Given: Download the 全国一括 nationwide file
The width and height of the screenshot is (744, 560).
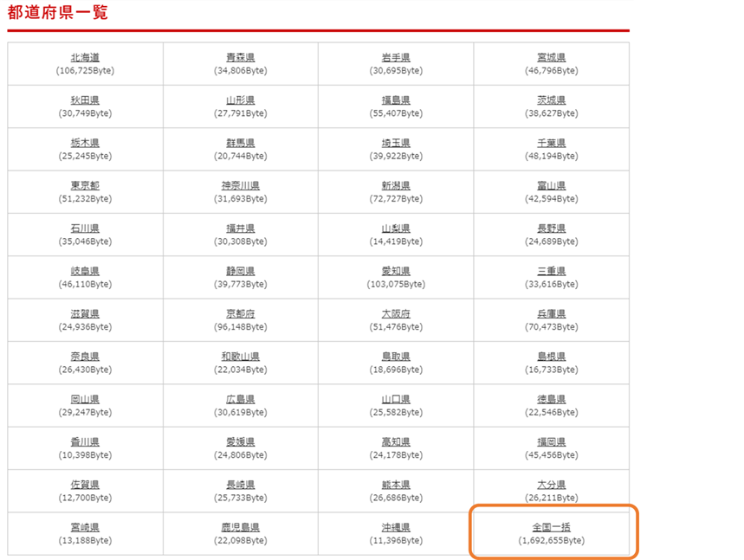Looking at the screenshot, I should (x=551, y=528).
